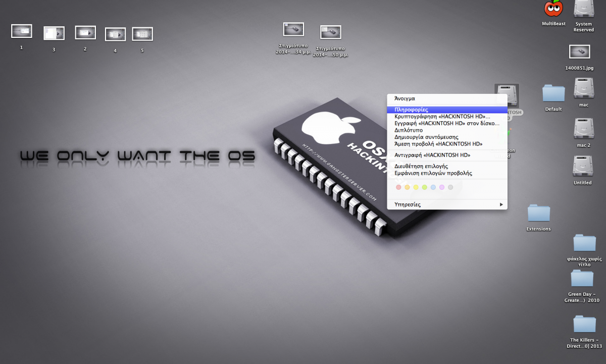Select the Default folder
The width and height of the screenshot is (606, 364).
pos(553,93)
